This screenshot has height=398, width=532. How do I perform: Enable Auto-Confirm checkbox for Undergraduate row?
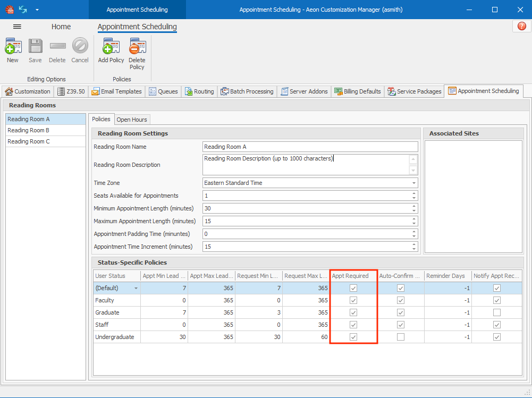coord(401,337)
